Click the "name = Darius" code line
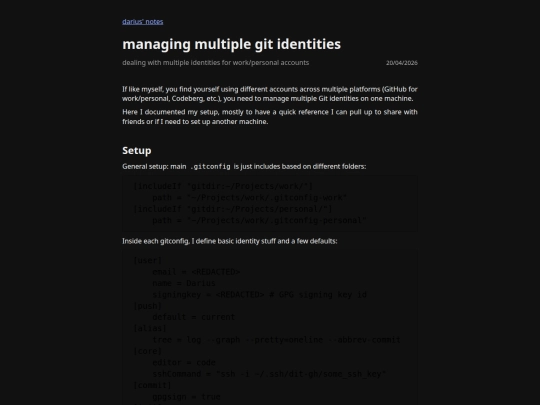Viewport: 540px width, 405px height. click(184, 283)
